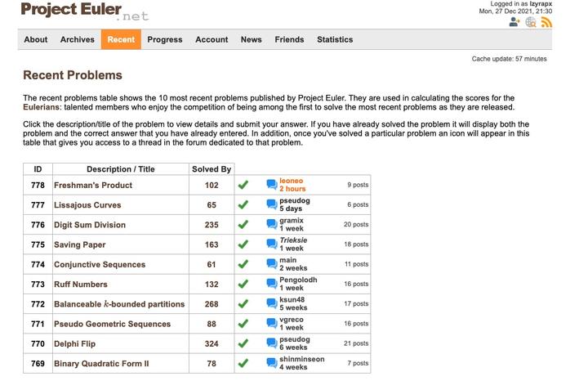Screen dimensions: 588x390
Task: Open Balanceable k-bounded partitions problem
Action: 119,304
